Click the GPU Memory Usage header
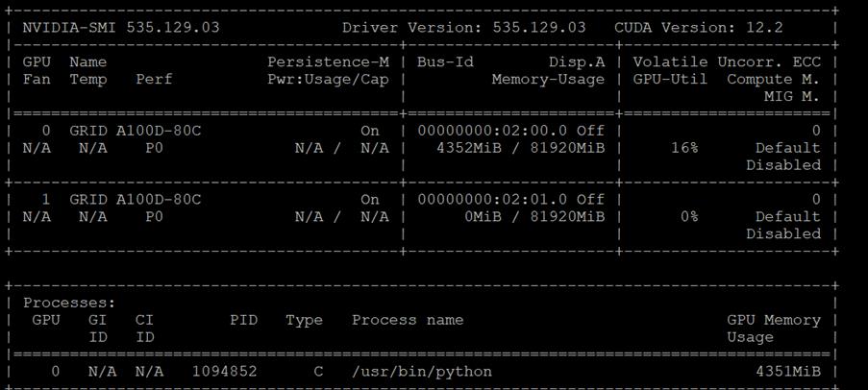This screenshot has width=868, height=390. (774, 329)
